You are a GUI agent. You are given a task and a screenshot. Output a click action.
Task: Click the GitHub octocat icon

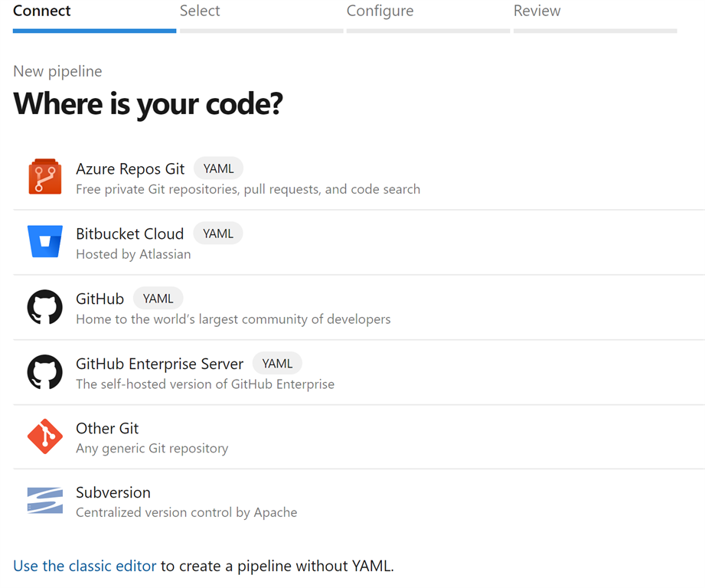coord(44,306)
